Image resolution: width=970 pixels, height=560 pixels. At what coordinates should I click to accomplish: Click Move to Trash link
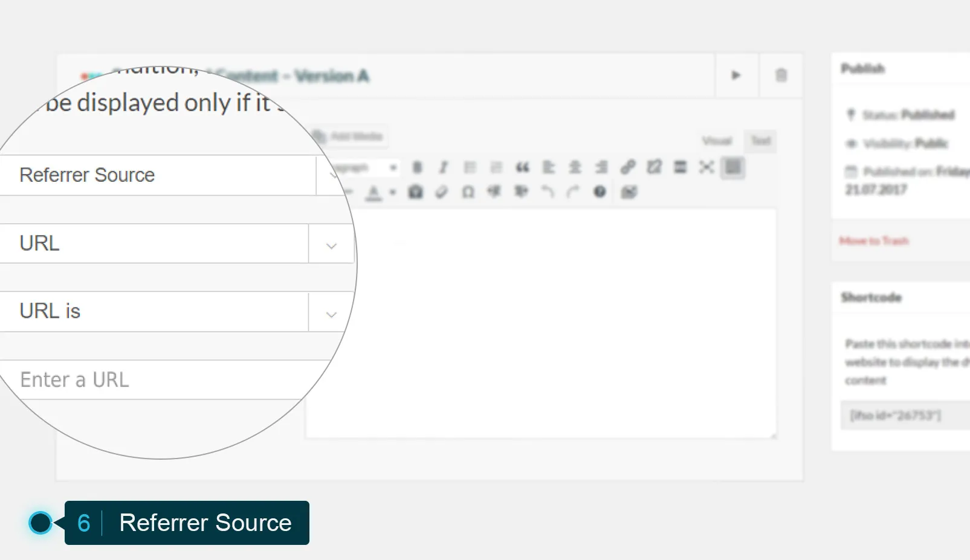pos(873,240)
